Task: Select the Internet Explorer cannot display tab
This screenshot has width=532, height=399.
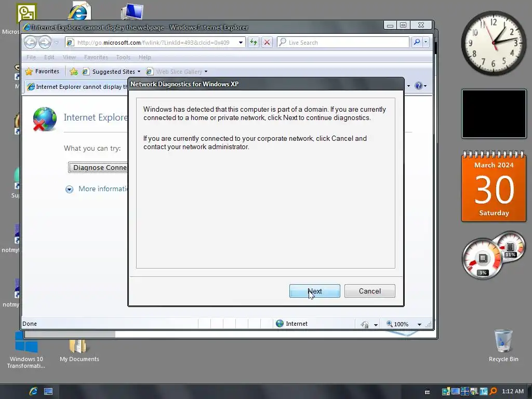Action: click(x=77, y=87)
